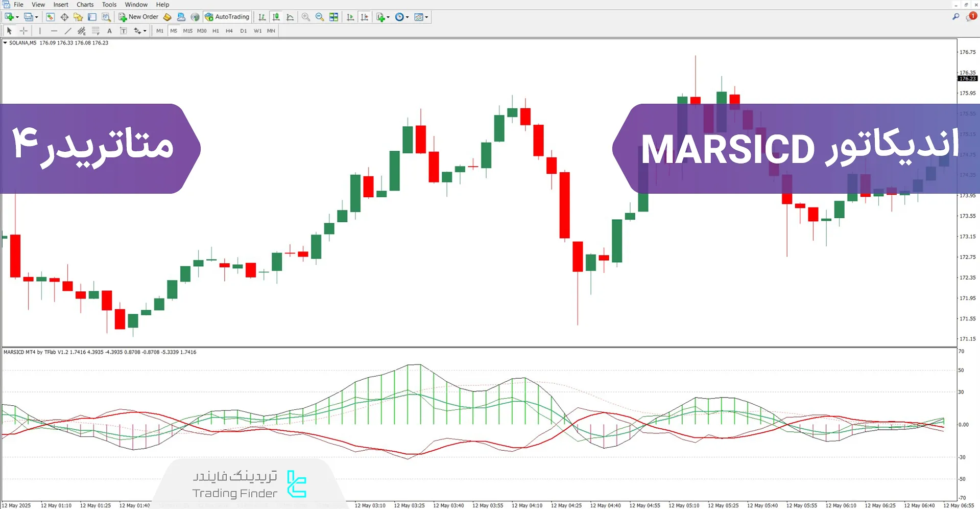Activate the Draw Vertical Line tool
980x509 pixels.
pyautogui.click(x=39, y=31)
